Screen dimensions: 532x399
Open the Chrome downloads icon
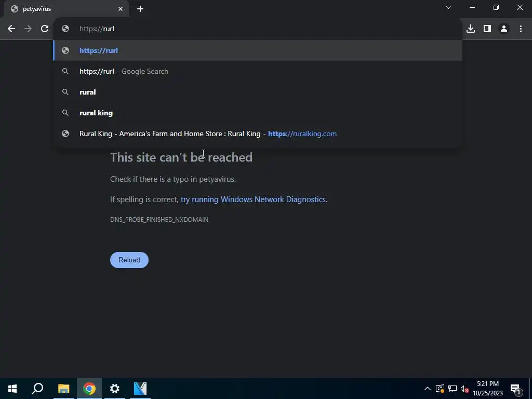[x=471, y=29]
